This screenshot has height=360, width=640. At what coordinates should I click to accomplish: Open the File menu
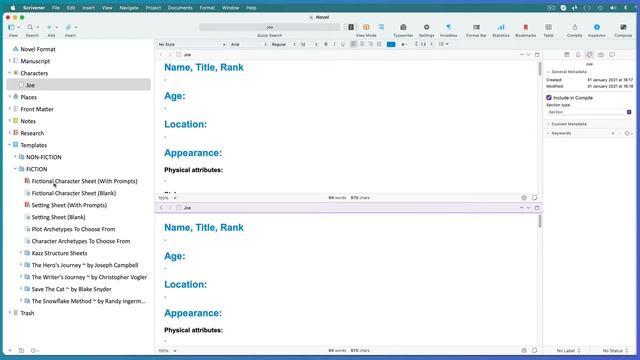click(56, 8)
